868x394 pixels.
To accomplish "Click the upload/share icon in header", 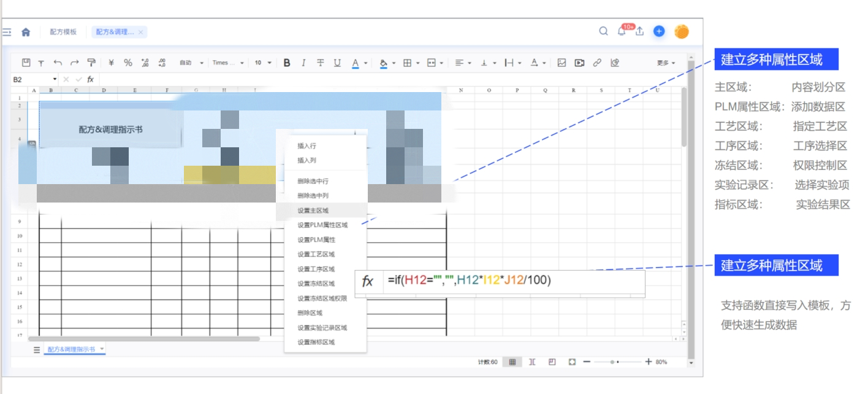I will click(x=639, y=31).
